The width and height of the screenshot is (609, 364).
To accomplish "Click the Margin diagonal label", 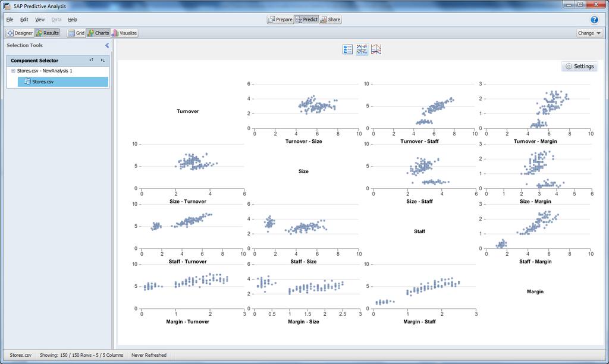I will point(535,291).
